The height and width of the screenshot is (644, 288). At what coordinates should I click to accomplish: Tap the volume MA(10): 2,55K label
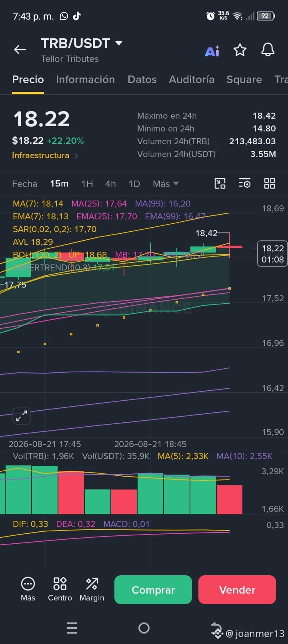[244, 456]
